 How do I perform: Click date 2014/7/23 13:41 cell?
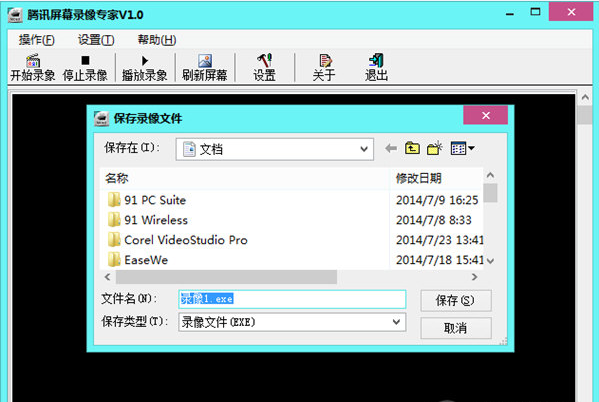(x=439, y=240)
